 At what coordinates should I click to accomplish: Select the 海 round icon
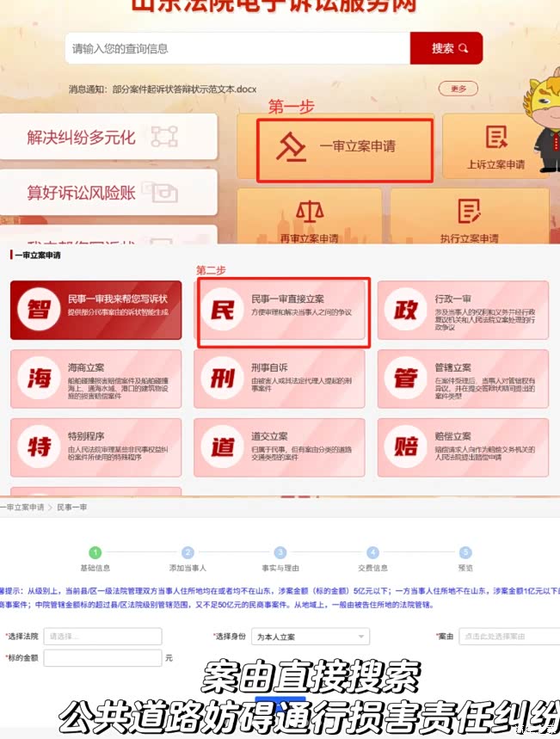click(x=39, y=378)
